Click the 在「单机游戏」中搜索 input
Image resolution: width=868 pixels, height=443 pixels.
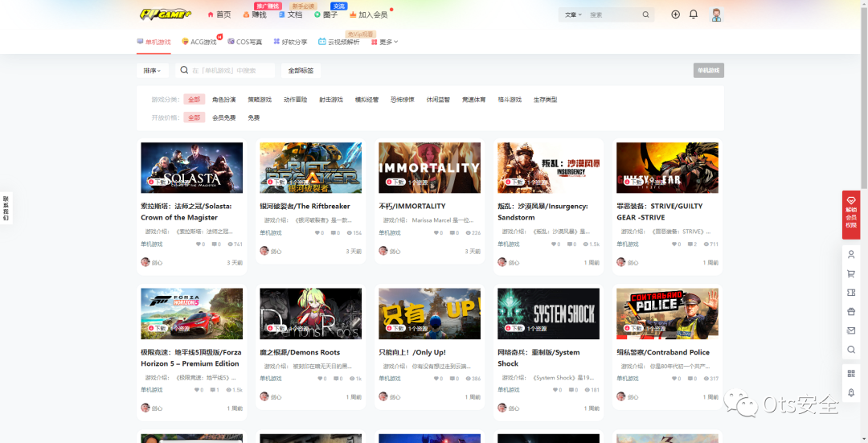click(x=225, y=71)
